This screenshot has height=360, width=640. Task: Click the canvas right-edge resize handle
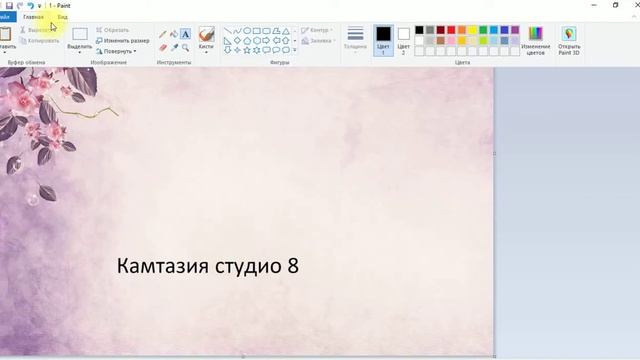click(494, 153)
